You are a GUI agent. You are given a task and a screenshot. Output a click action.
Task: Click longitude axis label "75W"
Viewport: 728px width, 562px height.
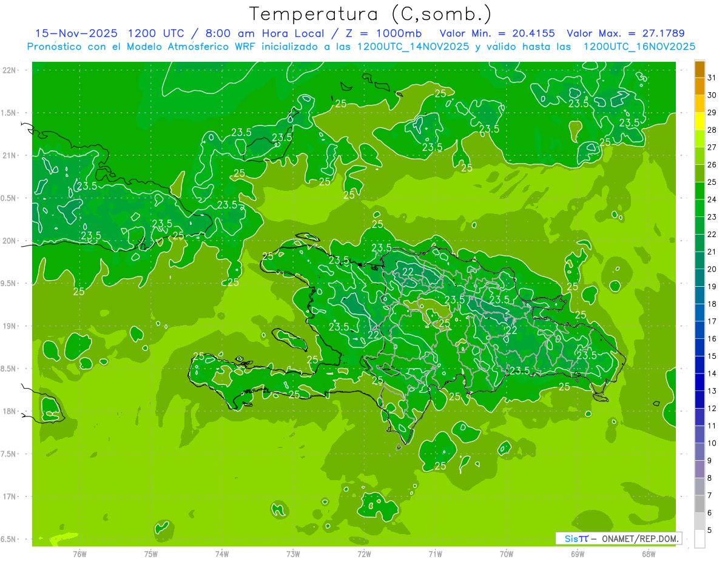(151, 554)
